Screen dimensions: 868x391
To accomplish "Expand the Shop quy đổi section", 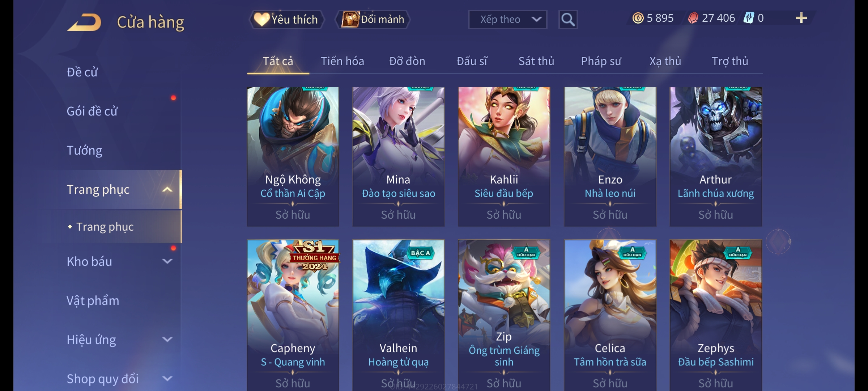I will [167, 378].
